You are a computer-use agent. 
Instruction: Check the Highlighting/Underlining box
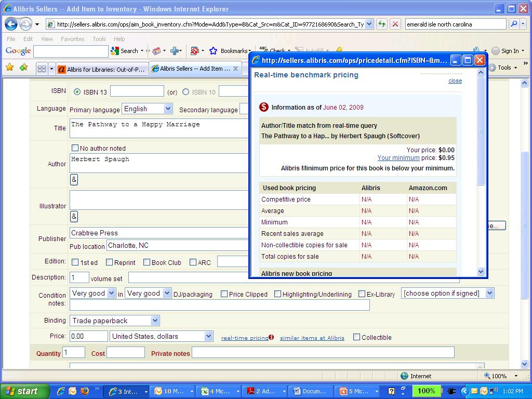tap(277, 294)
